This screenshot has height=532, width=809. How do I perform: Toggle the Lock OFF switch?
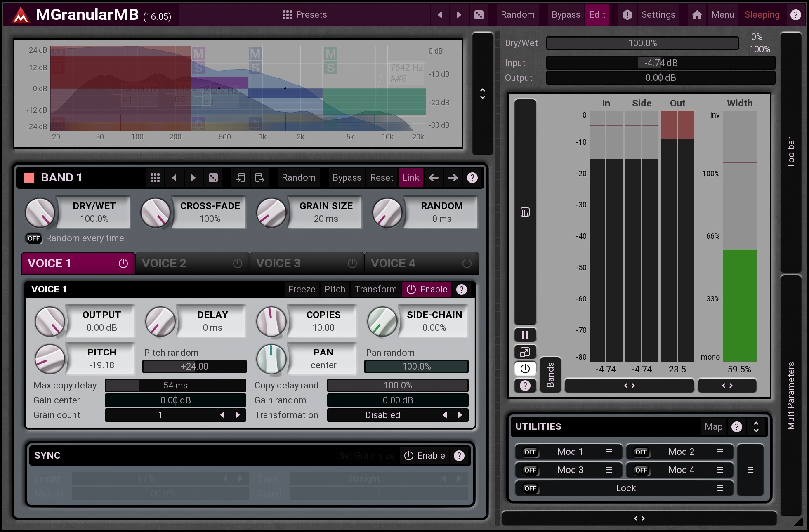pyautogui.click(x=530, y=488)
